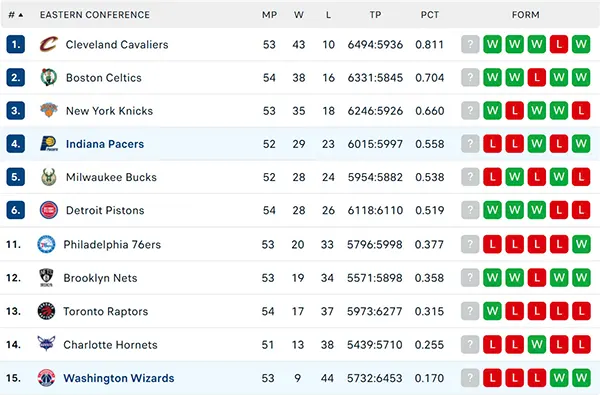Click the Cleveland Cavaliers team logo
This screenshot has width=600, height=395.
pos(49,44)
